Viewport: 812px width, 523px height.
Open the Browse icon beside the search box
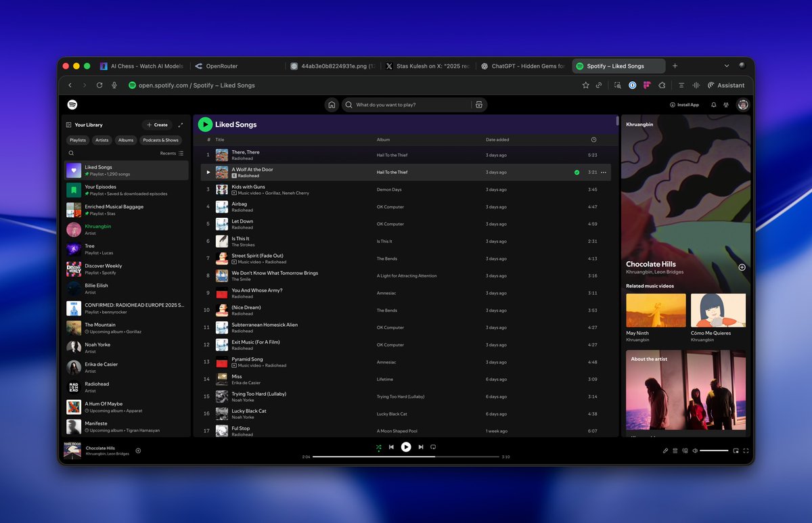click(x=478, y=105)
